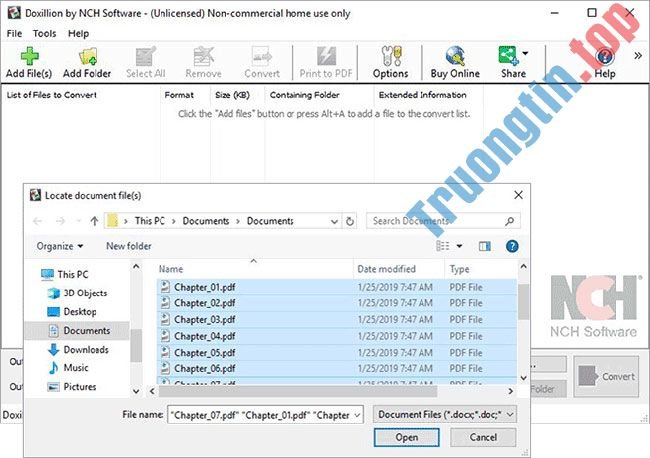Viewport: 650px width, 458px height.
Task: Open the Document Files type dropdown
Action: click(x=445, y=414)
